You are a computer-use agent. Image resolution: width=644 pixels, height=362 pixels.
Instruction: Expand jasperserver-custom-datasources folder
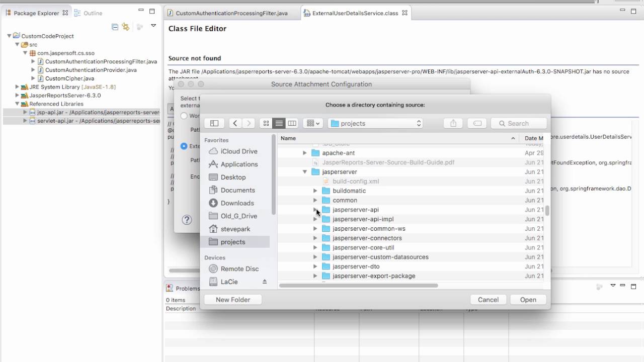pos(315,257)
